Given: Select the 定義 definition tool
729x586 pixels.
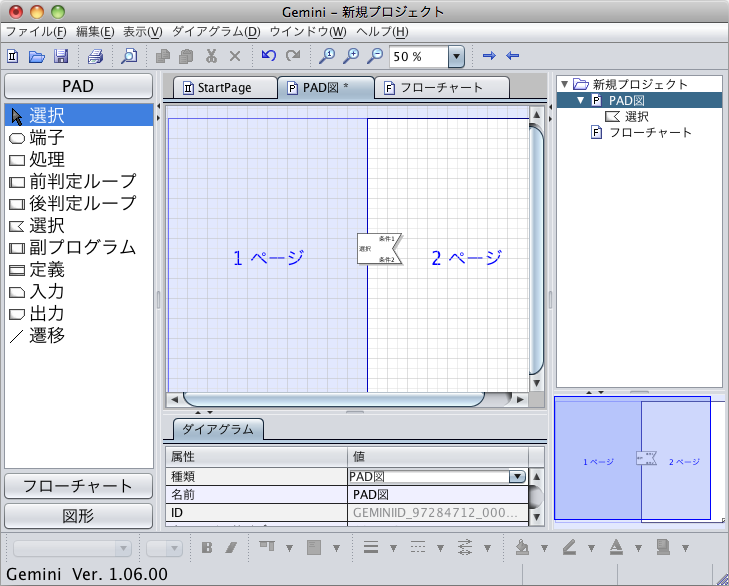Looking at the screenshot, I should [x=79, y=270].
